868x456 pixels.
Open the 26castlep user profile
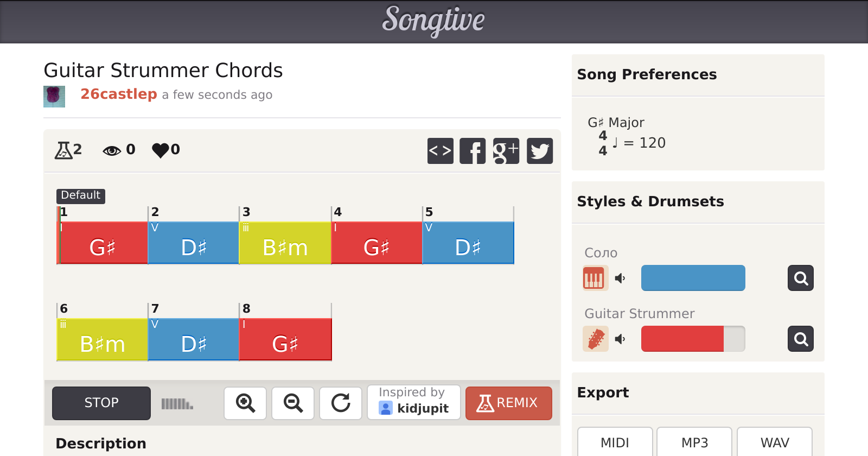119,94
